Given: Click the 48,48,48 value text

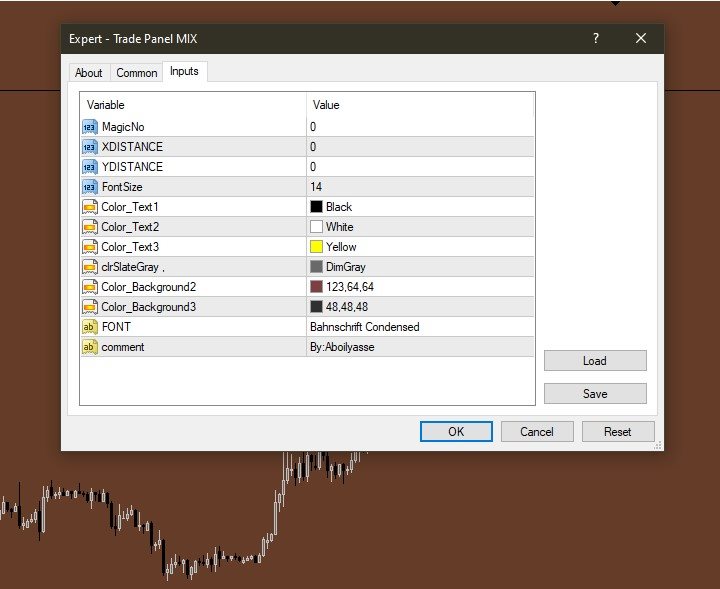Looking at the screenshot, I should [x=347, y=307].
